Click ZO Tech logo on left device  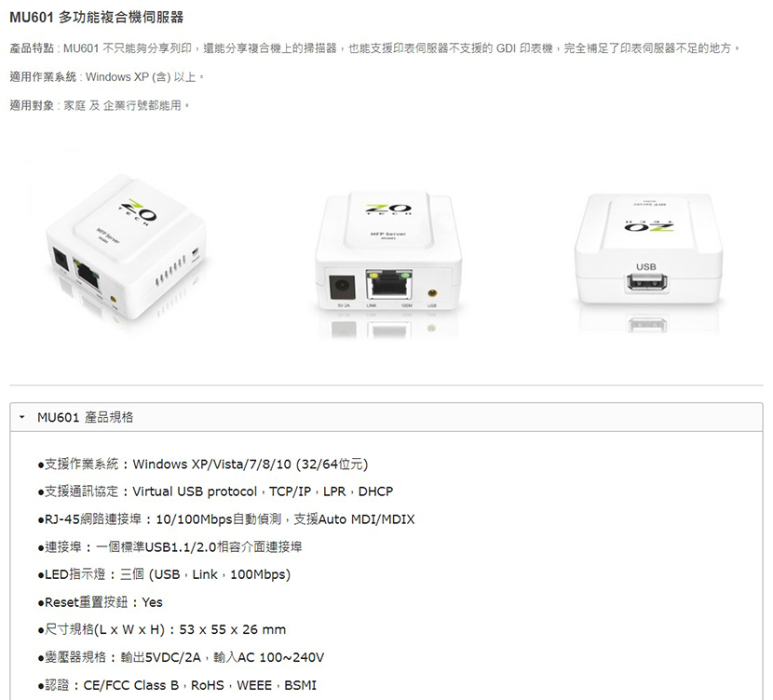139,212
